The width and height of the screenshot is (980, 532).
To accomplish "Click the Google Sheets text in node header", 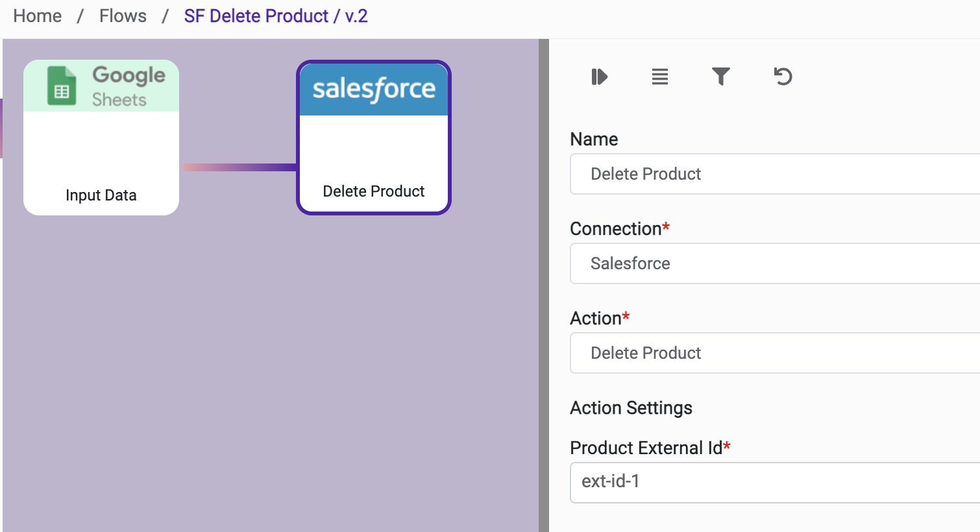I will coord(128,86).
